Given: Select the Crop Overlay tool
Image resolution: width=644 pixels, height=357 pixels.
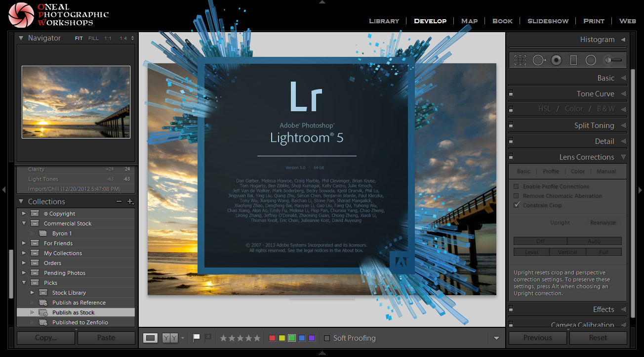Looking at the screenshot, I should click(x=520, y=60).
